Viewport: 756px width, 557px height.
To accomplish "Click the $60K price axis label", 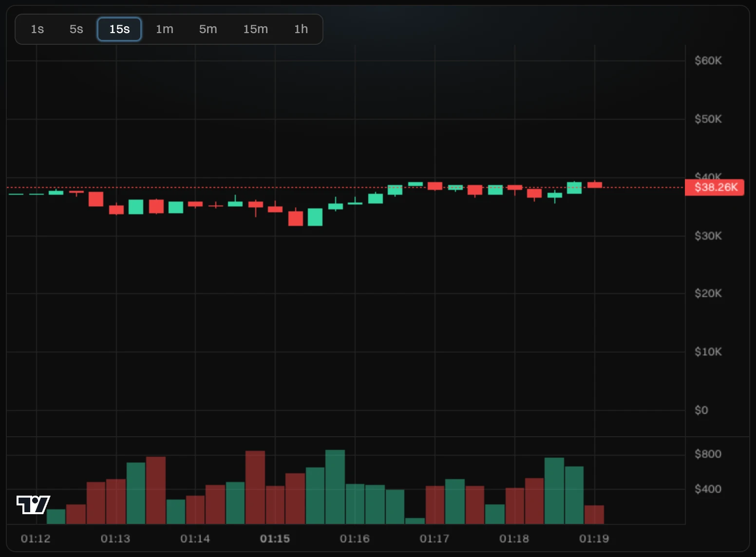I will 708,61.
